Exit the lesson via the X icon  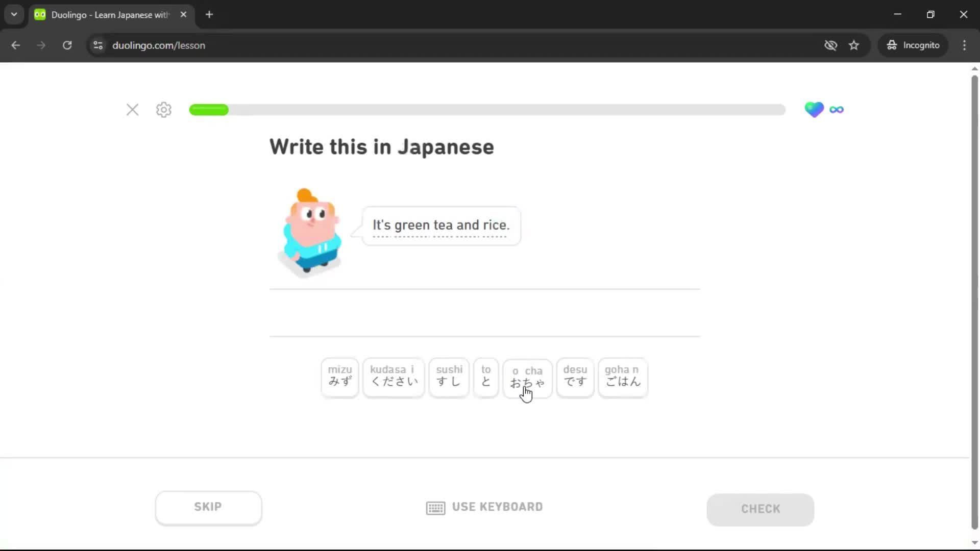[132, 109]
